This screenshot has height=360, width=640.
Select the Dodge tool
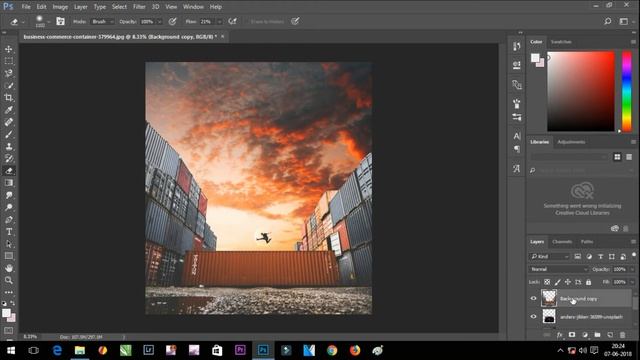9,207
